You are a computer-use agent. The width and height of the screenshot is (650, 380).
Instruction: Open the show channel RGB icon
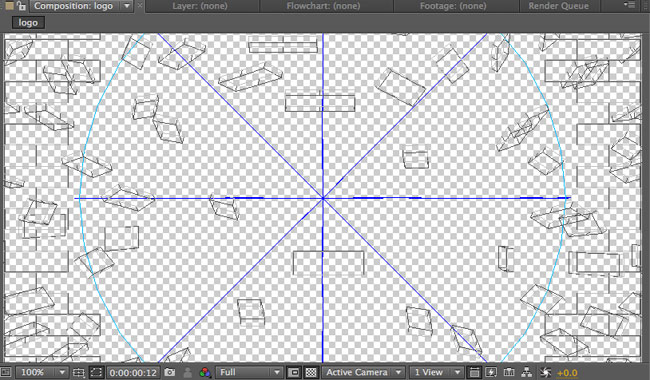205,372
